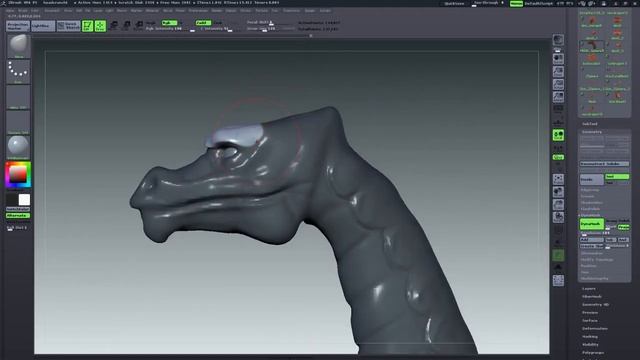Expand the Polygroups sub-palette
Viewport: 640px width, 360px height.
click(593, 353)
